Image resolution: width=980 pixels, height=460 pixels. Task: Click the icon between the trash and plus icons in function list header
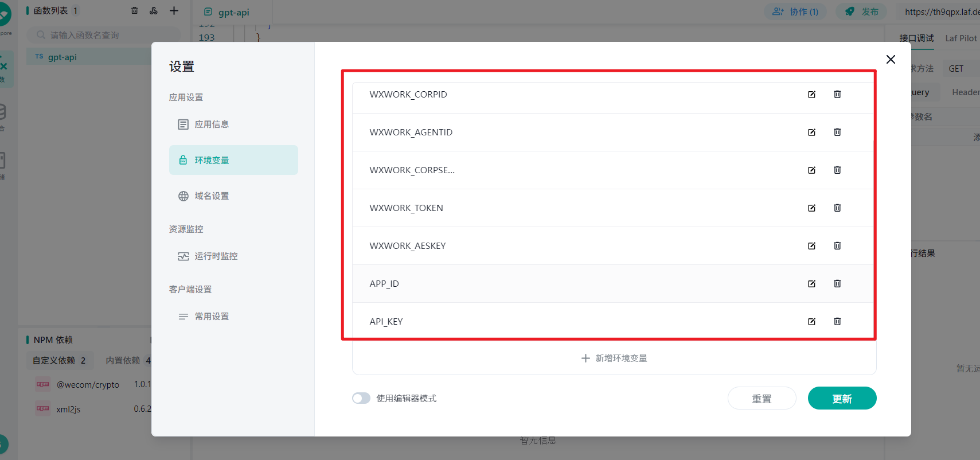point(154,10)
